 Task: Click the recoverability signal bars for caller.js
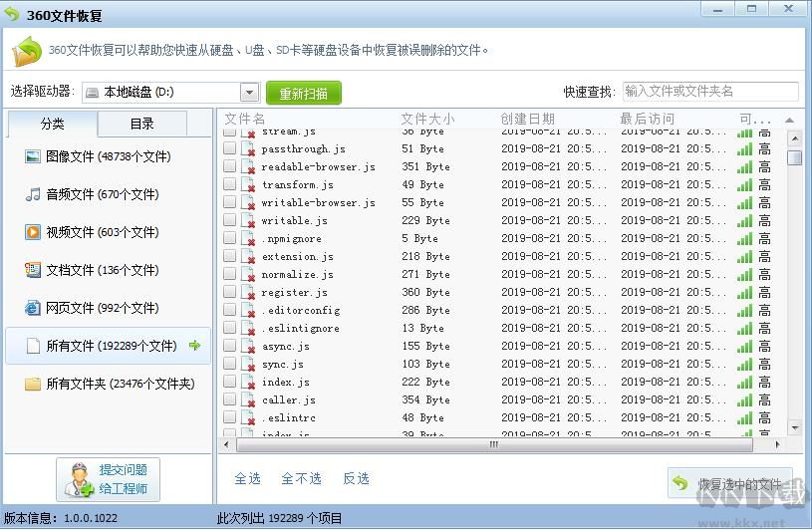point(744,399)
